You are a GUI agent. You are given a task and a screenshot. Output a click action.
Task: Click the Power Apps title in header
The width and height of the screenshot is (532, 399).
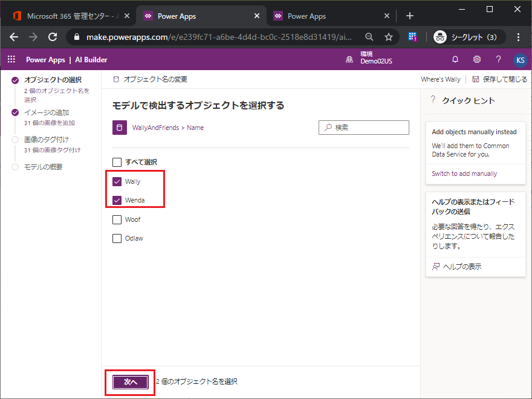(45, 60)
